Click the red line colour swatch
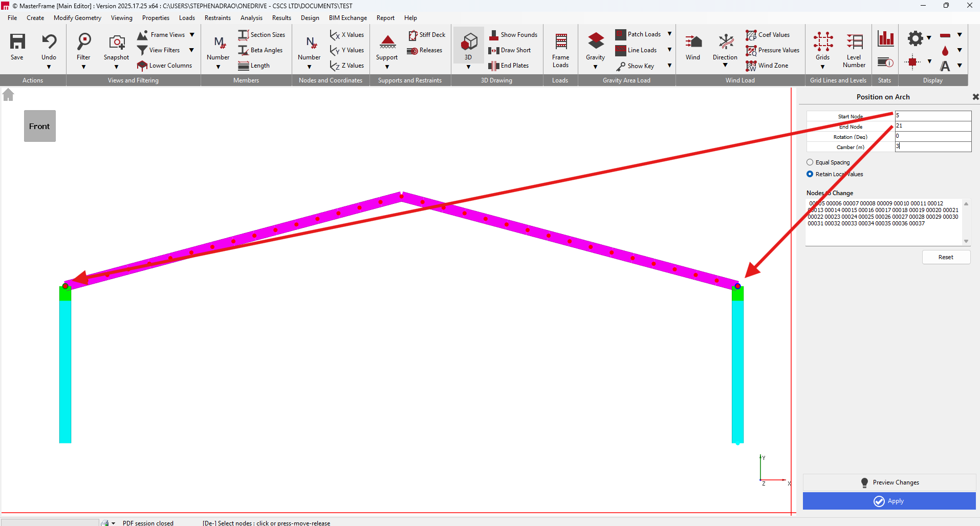The image size is (980, 526). [945, 35]
